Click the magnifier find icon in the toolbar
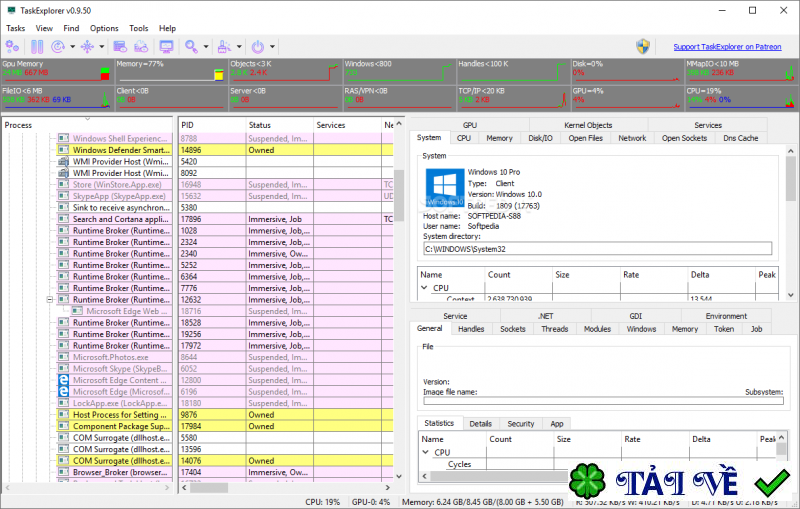The height and width of the screenshot is (509, 800). [191, 47]
